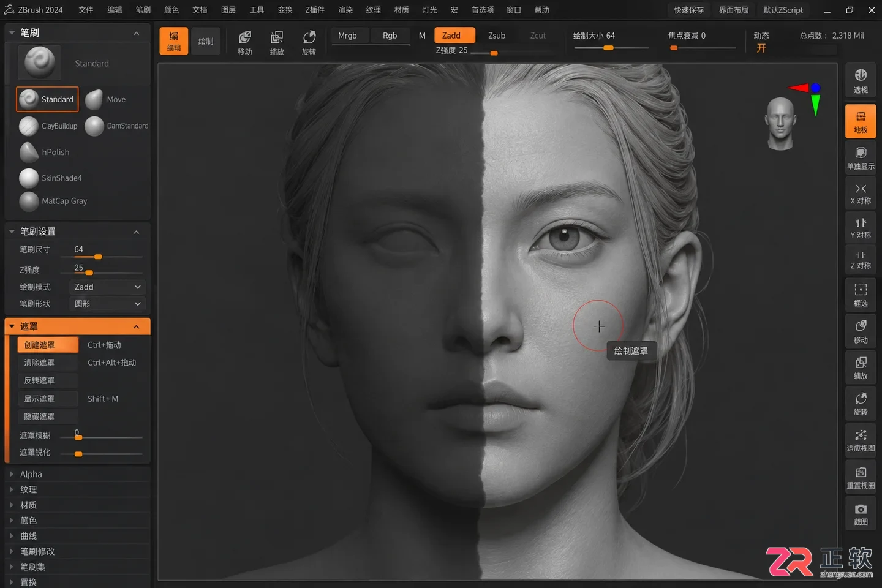Take a screenshot with 截图 icon
This screenshot has width=882, height=588.
tap(861, 513)
